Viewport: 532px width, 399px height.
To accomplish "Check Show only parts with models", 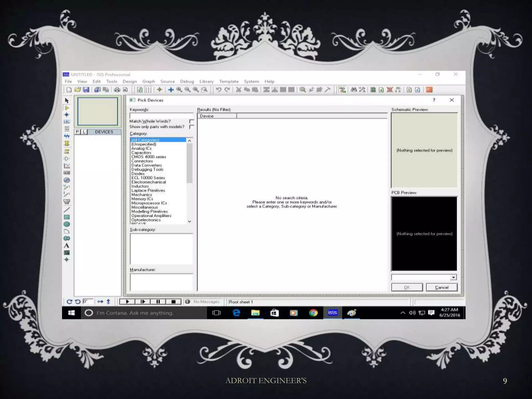I will coord(192,127).
